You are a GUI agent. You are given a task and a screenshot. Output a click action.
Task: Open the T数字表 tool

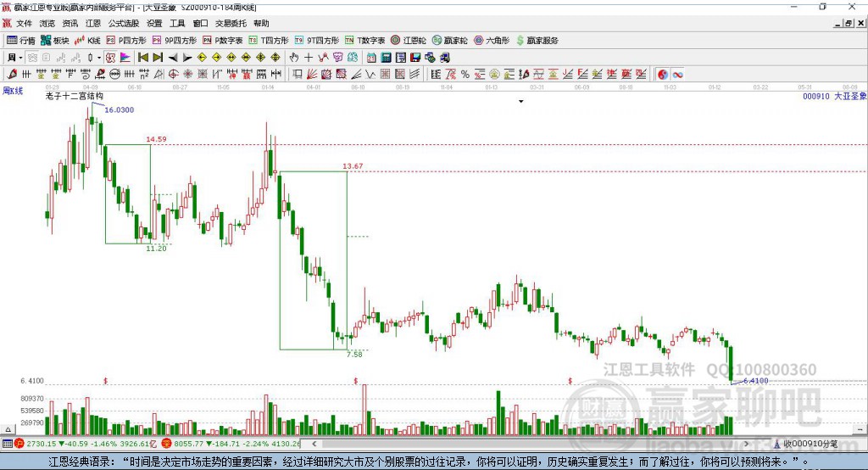tap(364, 41)
